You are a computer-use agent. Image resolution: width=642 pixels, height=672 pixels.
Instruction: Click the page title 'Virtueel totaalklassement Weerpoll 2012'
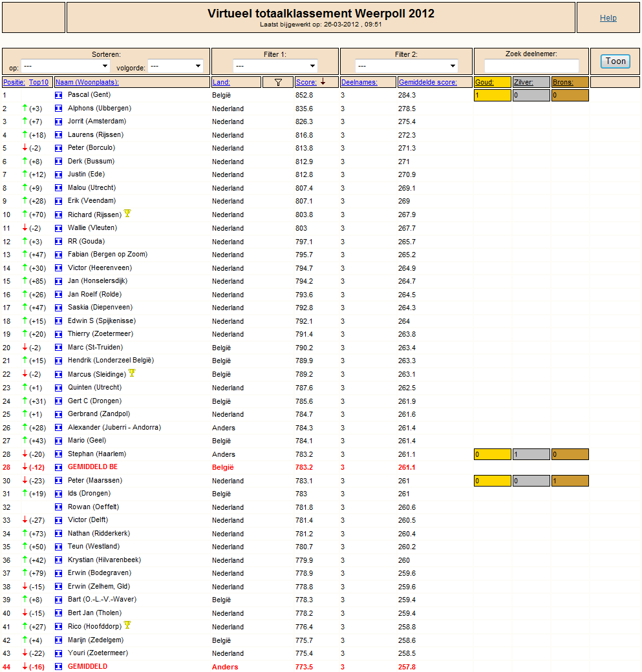coord(321,14)
